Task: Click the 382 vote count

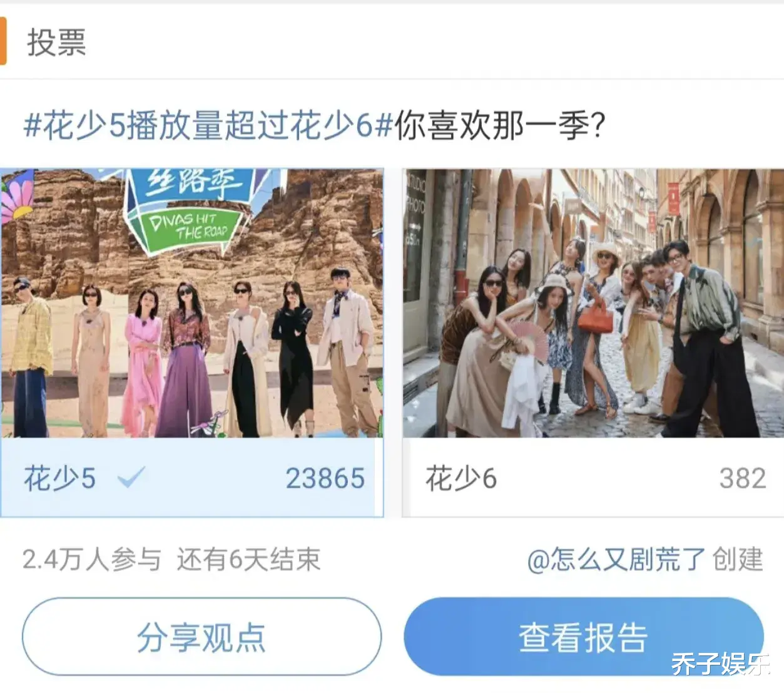Action: coord(743,478)
